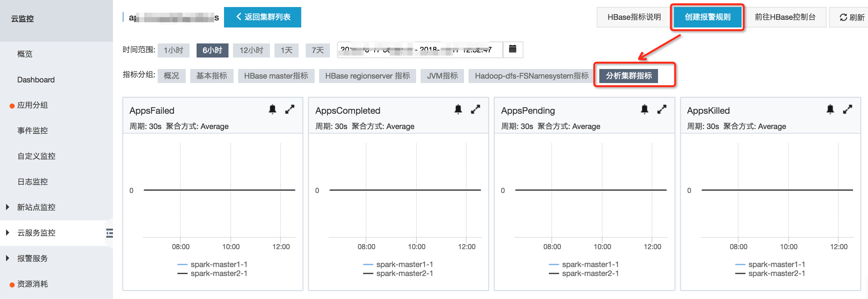Open 资源消耗 in sidebar
Screen dimensions: 868x299
(x=32, y=284)
